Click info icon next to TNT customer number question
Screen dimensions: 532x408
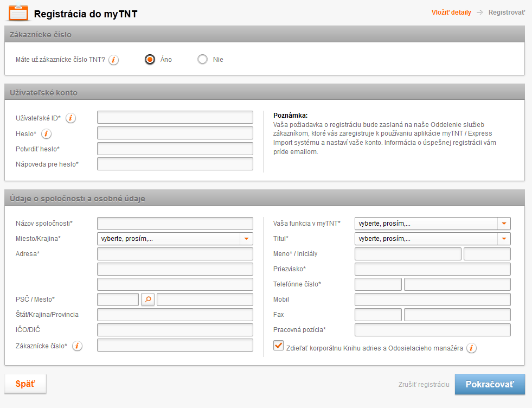click(x=114, y=60)
